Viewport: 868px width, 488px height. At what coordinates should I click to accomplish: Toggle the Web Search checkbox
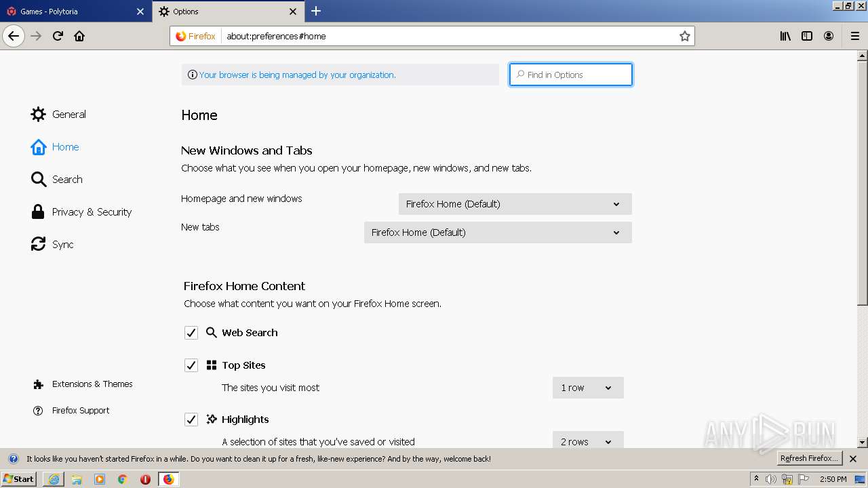click(191, 333)
